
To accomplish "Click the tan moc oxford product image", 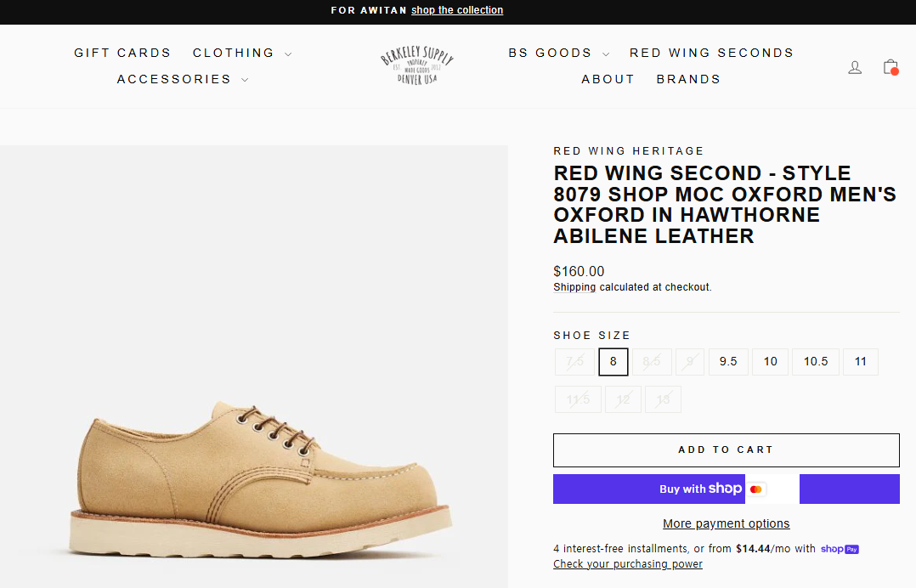I will (x=263, y=476).
